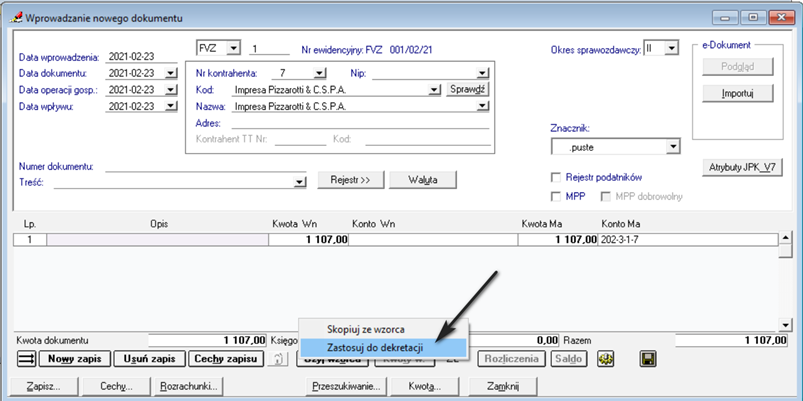Open the Znacznik .puste dropdown
The width and height of the screenshot is (803, 401).
pyautogui.click(x=672, y=147)
